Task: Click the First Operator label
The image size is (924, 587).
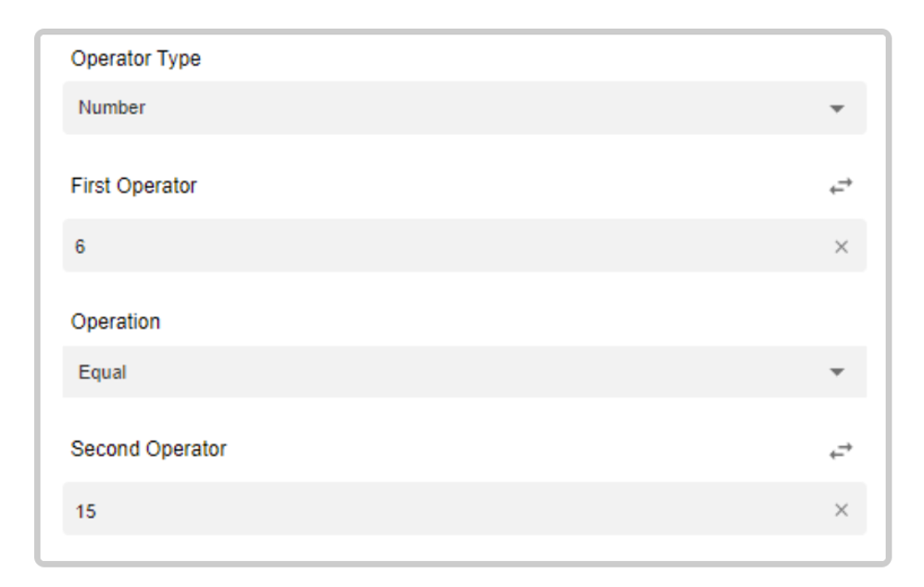Action: 133,186
